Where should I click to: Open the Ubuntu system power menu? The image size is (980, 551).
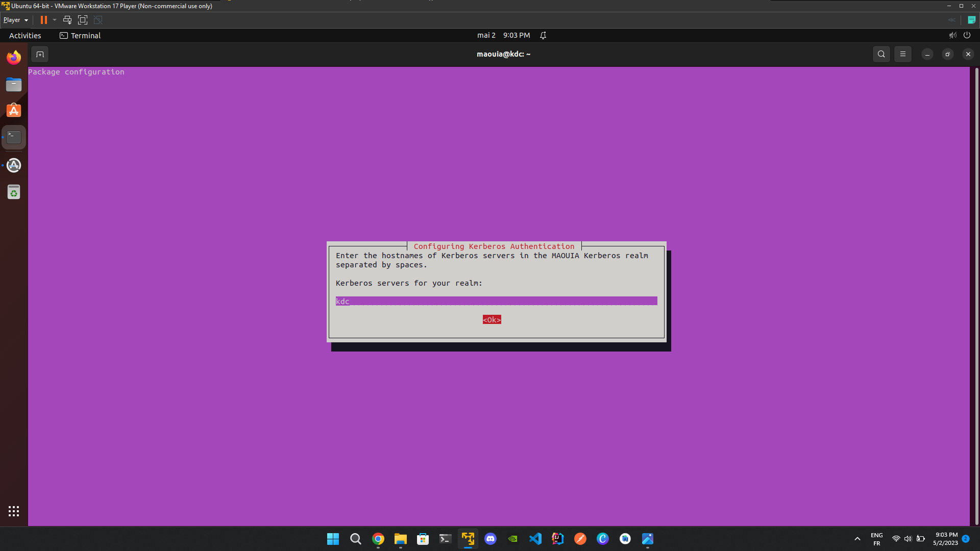click(x=967, y=35)
